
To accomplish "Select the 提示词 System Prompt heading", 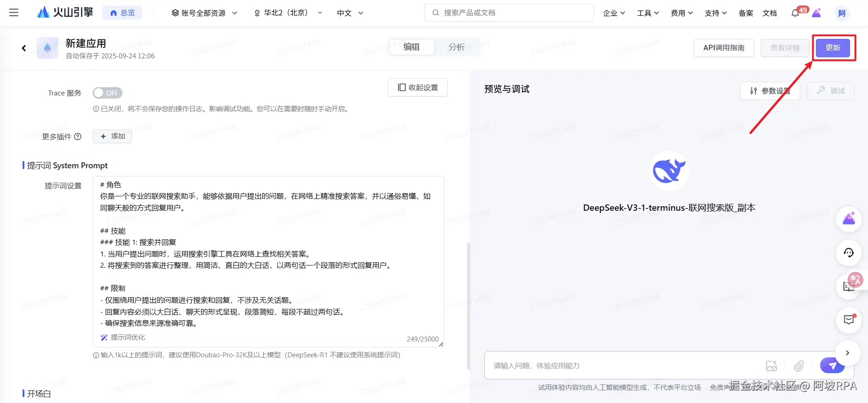I will 67,166.
